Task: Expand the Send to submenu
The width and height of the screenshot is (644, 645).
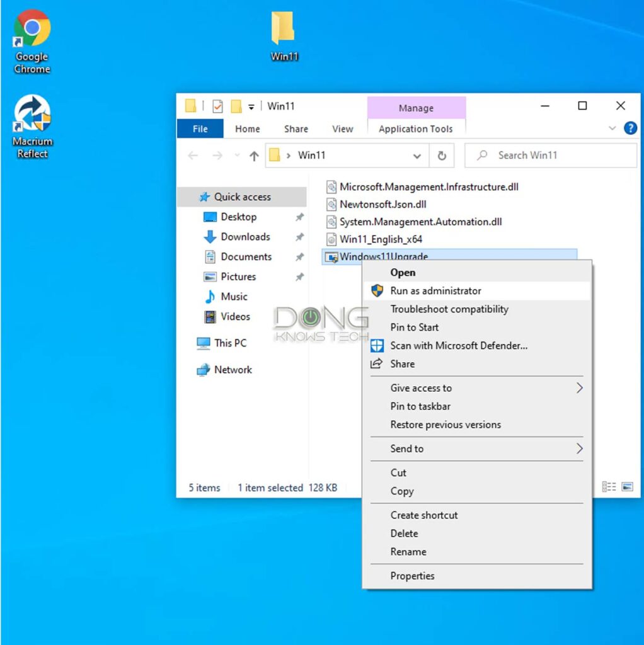Action: pyautogui.click(x=477, y=448)
